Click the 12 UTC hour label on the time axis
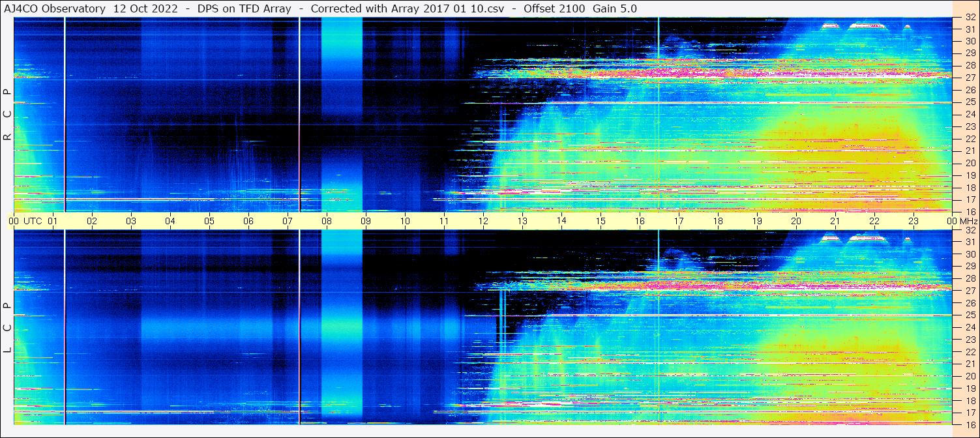The width and height of the screenshot is (980, 438). tap(483, 221)
